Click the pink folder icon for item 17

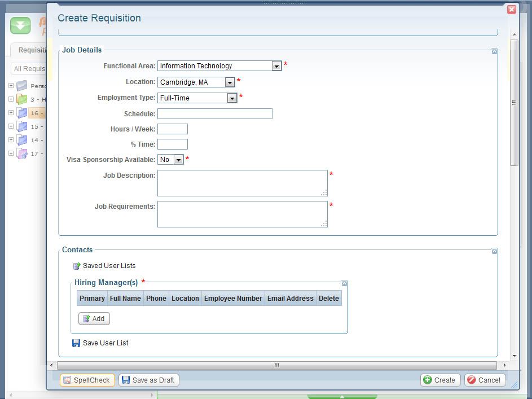(x=22, y=154)
